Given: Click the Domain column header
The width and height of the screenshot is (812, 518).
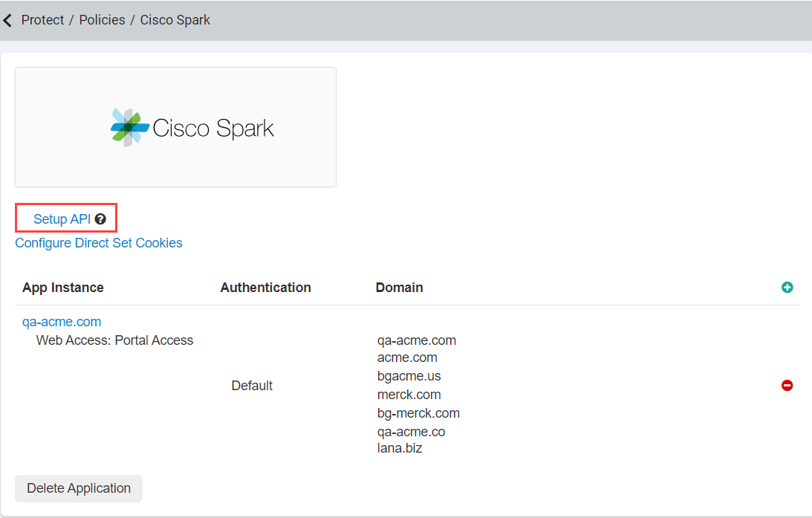Looking at the screenshot, I should tap(399, 288).
